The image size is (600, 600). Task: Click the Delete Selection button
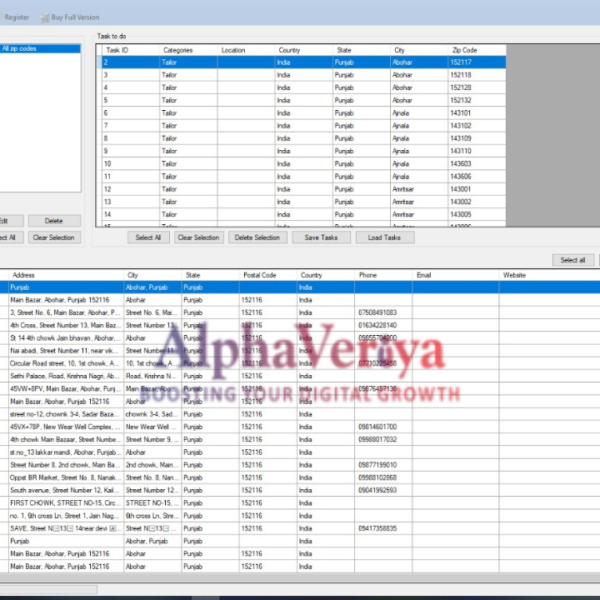point(257,238)
